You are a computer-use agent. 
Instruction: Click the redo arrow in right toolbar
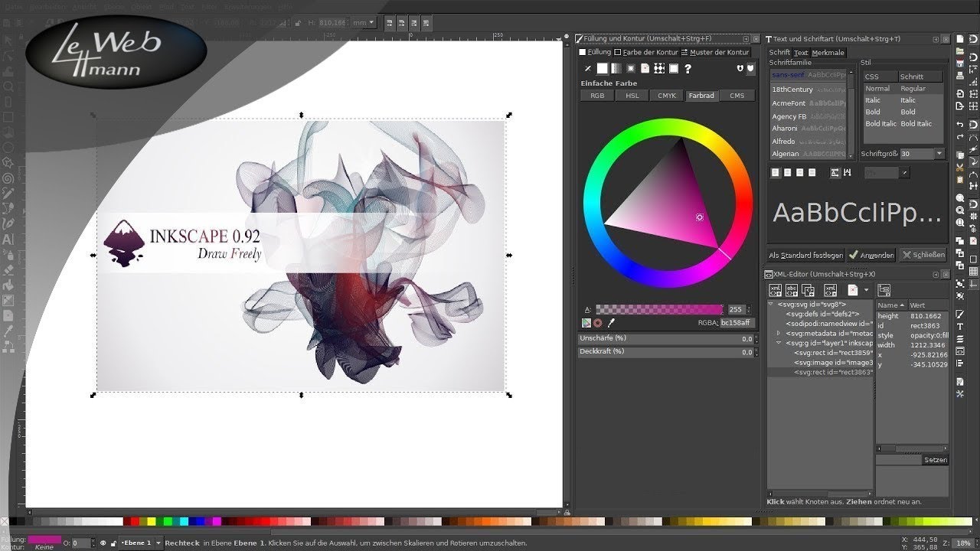pyautogui.click(x=960, y=136)
